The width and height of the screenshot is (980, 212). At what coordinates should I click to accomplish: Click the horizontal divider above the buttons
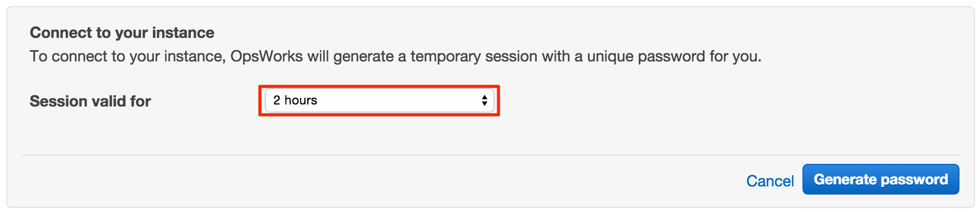click(490, 155)
